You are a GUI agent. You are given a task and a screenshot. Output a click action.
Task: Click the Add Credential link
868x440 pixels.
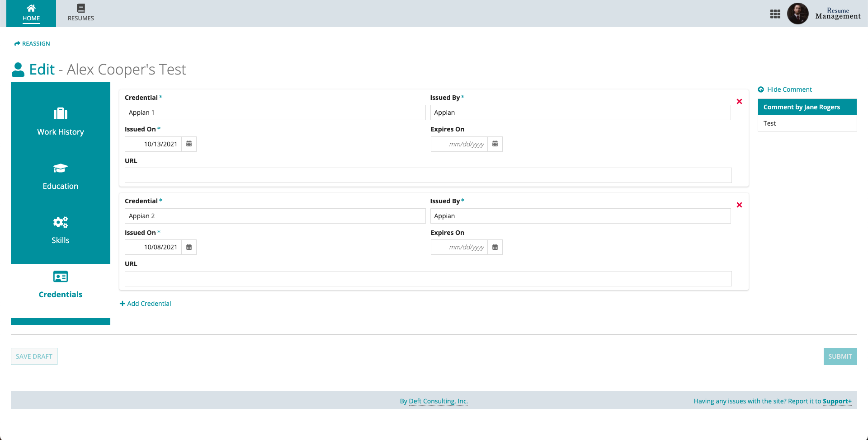(145, 304)
